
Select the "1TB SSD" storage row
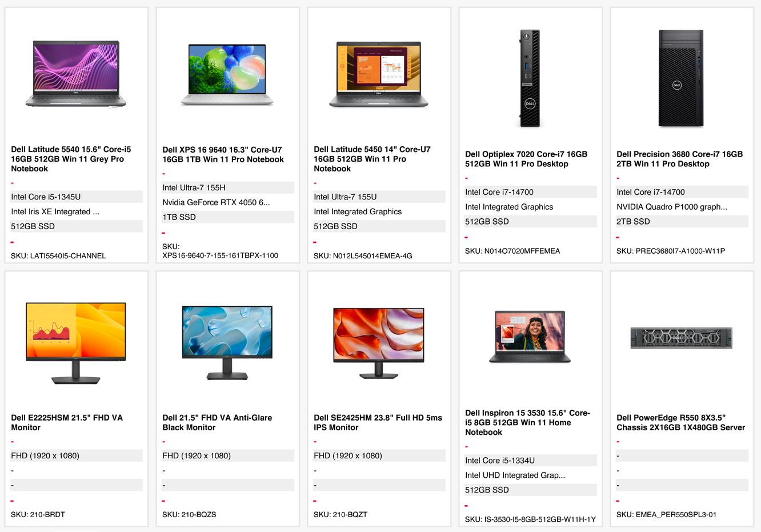click(228, 217)
